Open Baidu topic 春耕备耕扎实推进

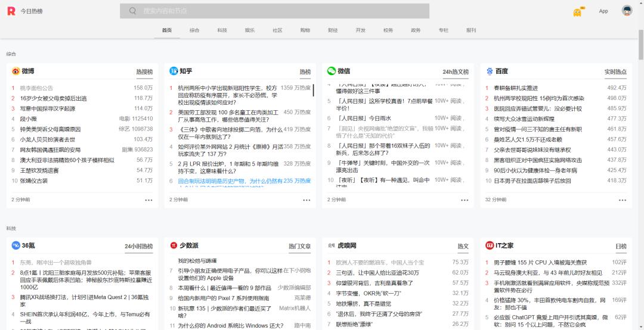515,88
